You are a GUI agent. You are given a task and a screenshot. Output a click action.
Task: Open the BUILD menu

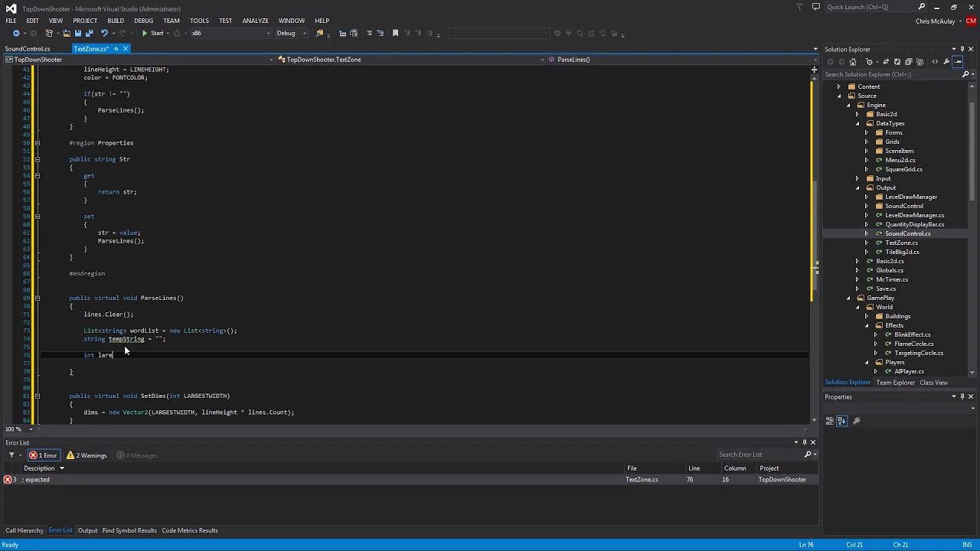coord(116,21)
